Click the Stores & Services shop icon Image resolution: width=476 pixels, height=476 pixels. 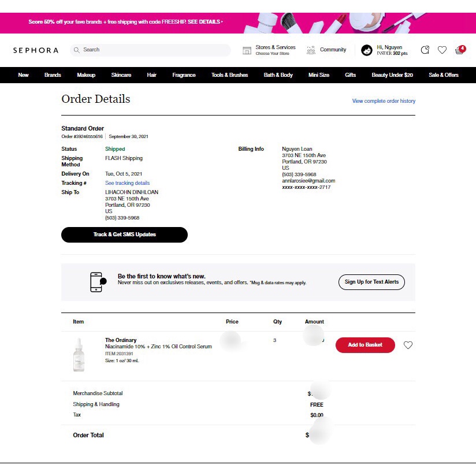pyautogui.click(x=247, y=50)
